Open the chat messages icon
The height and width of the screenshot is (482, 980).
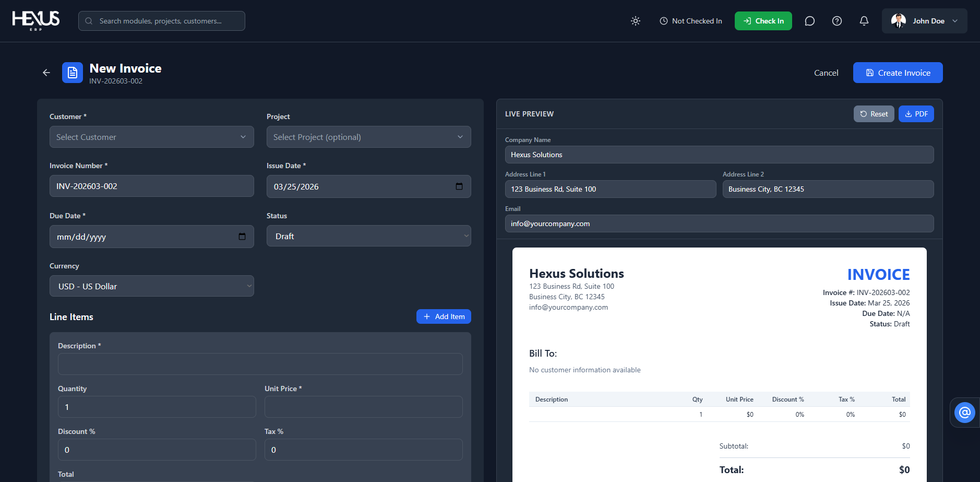[x=810, y=21]
